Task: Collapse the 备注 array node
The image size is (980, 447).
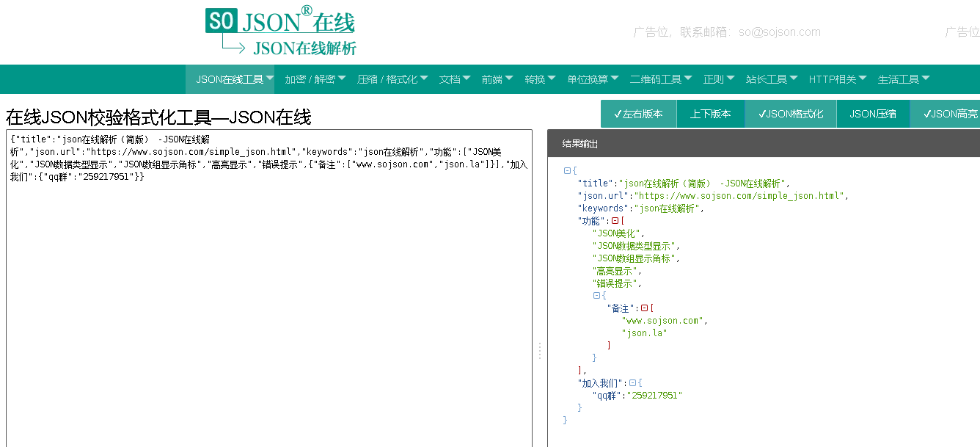Action: coord(644,308)
